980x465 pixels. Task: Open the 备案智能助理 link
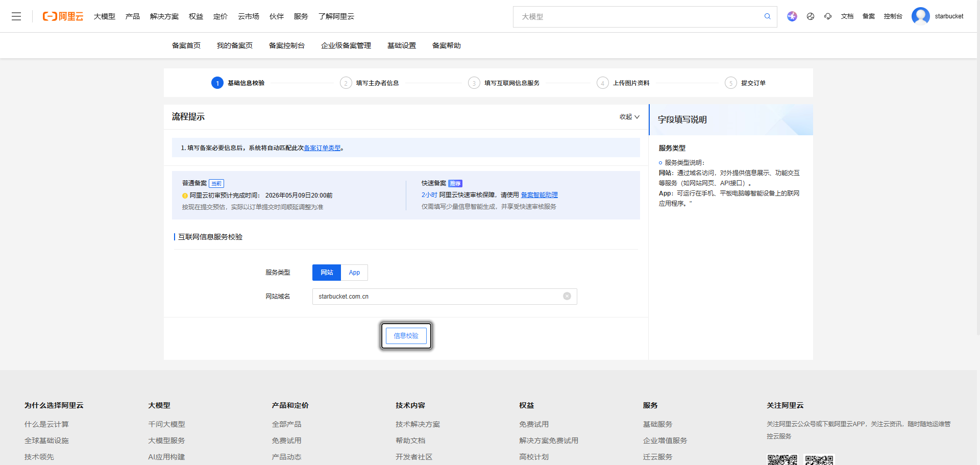point(540,195)
